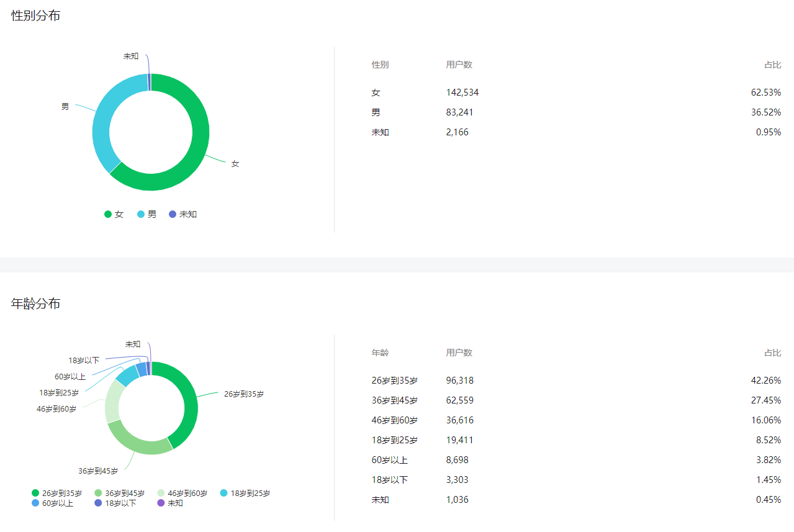Select user count 19,411 in age table
The image size is (794, 532).
(x=460, y=440)
